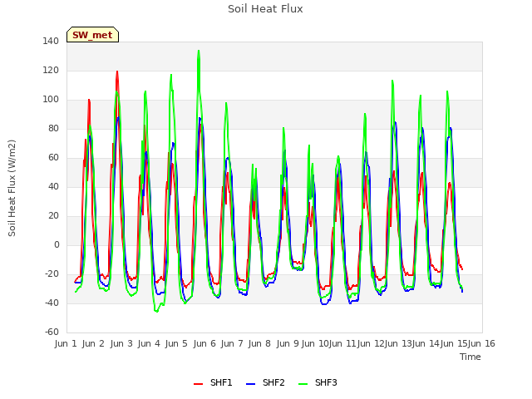
Task: Click the red SHF1 peak at 120 near Jun 3
Action: tap(117, 71)
